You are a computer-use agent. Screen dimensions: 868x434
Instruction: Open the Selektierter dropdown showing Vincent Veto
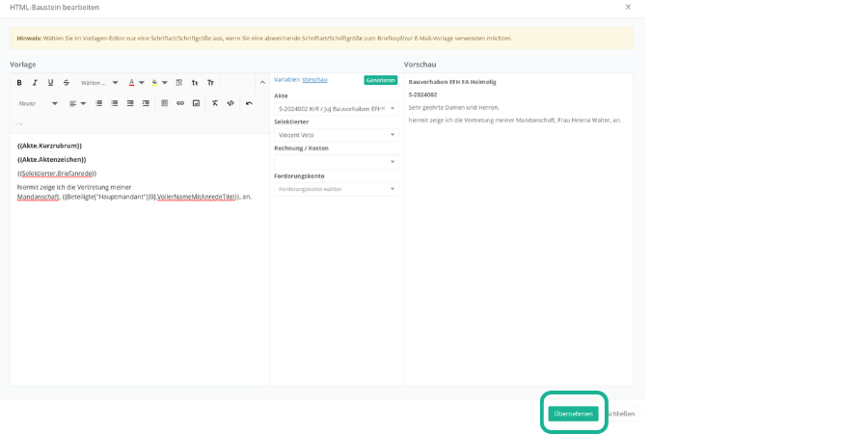(x=336, y=135)
